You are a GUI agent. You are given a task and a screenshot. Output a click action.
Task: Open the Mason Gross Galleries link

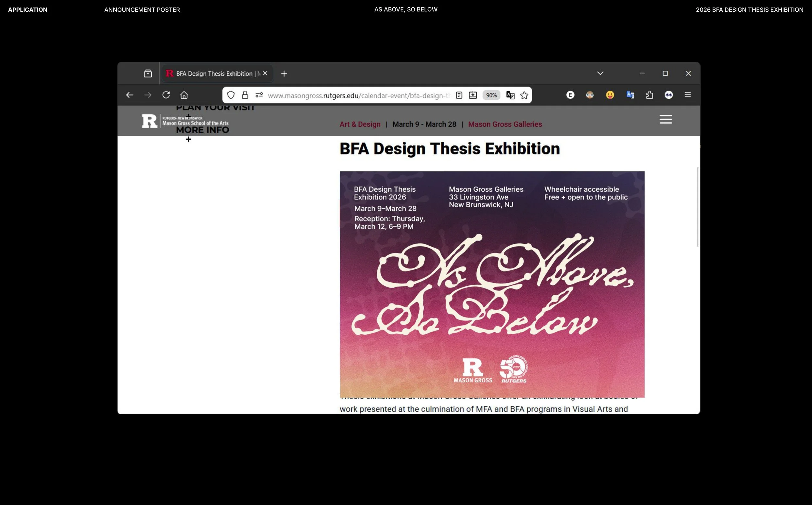pyautogui.click(x=505, y=124)
